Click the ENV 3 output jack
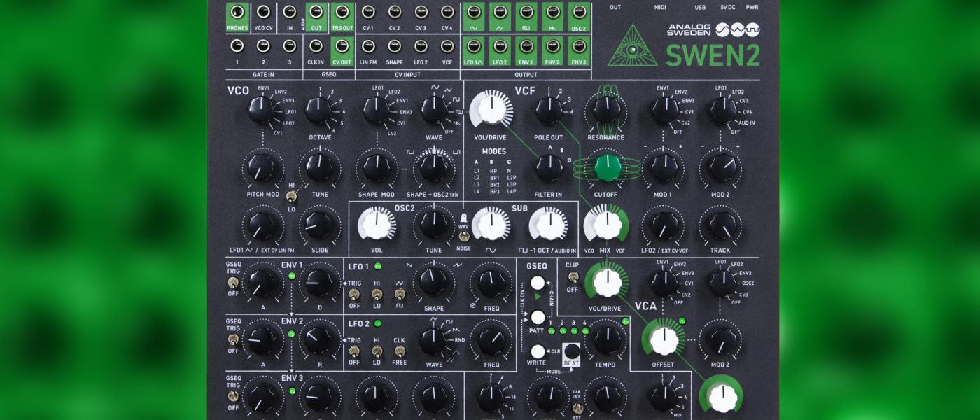This screenshot has height=420, width=980. tap(578, 46)
